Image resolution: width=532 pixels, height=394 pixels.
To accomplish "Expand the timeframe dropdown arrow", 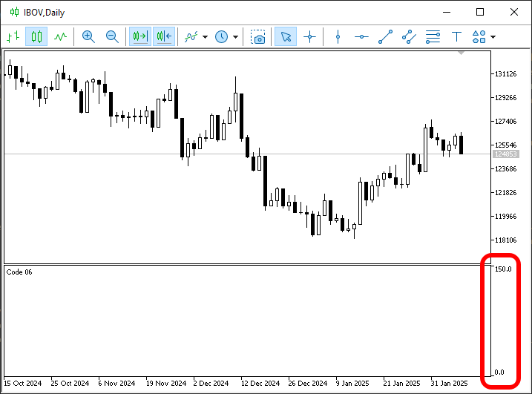I will click(x=235, y=37).
